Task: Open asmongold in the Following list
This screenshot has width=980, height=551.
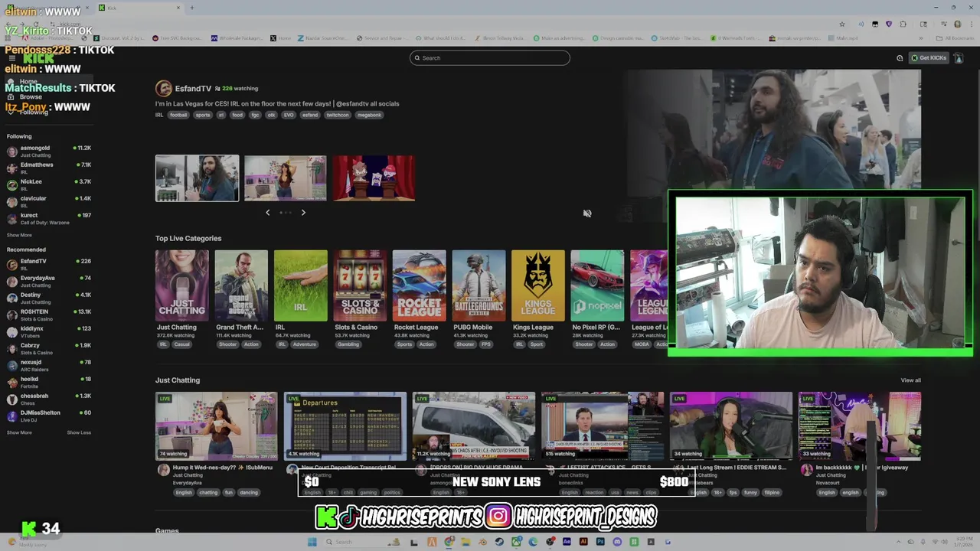Action: pos(49,151)
